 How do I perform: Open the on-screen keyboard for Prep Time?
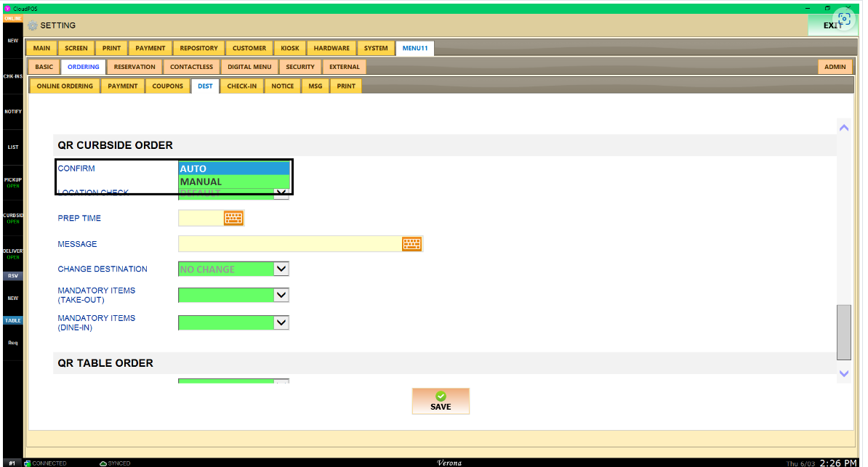[x=233, y=218]
